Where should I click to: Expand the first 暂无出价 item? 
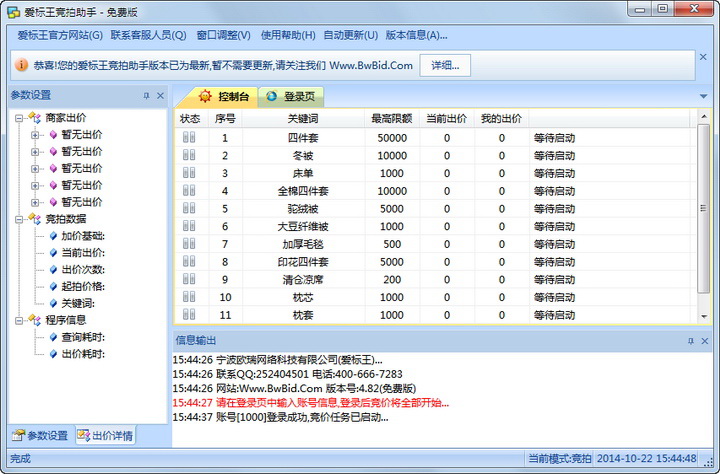[35, 135]
